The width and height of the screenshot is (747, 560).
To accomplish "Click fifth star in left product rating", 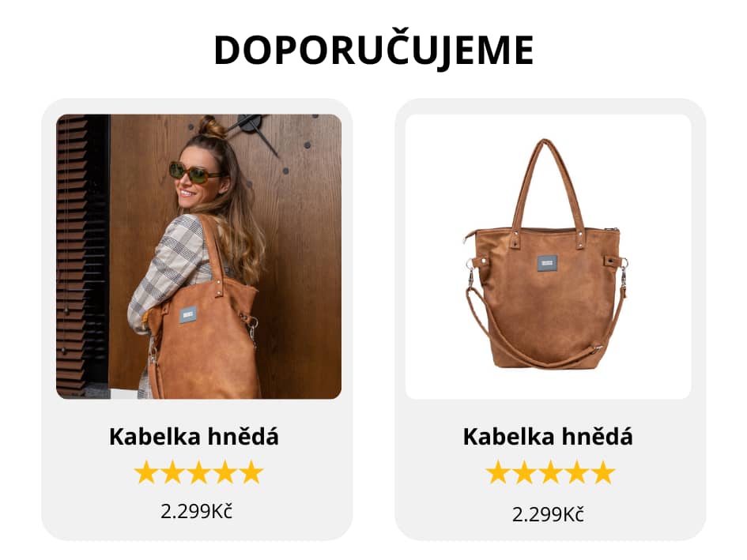I will tap(251, 472).
